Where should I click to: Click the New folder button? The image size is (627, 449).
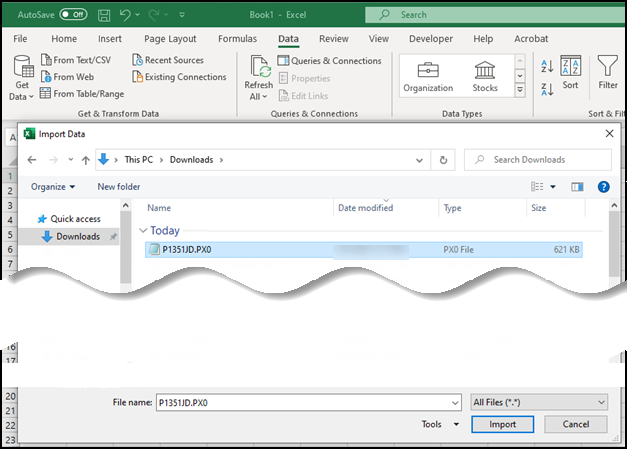coord(119,187)
